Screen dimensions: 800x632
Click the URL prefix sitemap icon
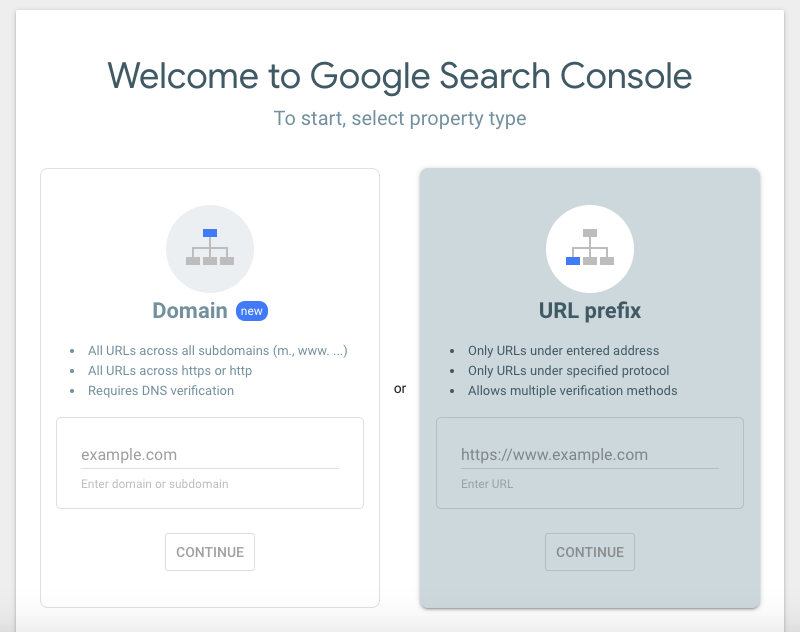[590, 248]
